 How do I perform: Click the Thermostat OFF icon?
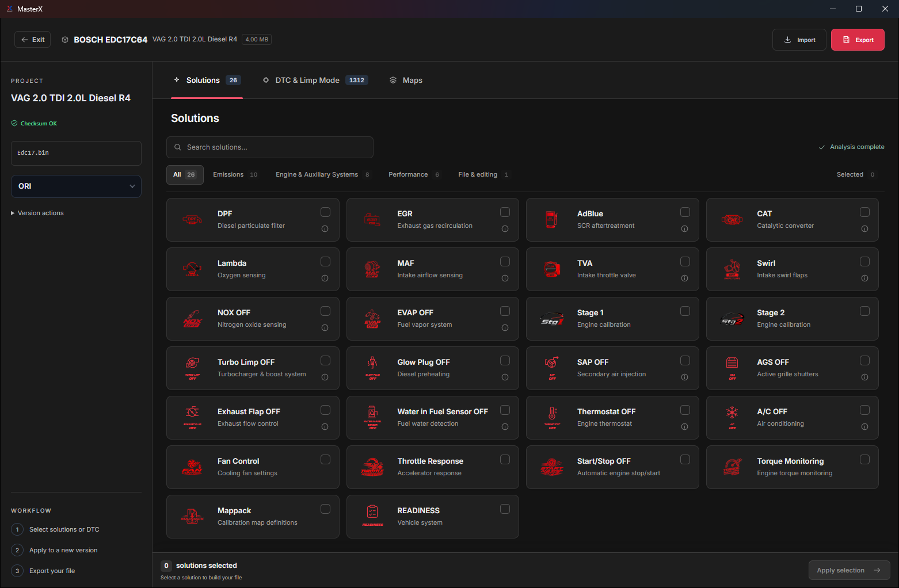tap(552, 418)
